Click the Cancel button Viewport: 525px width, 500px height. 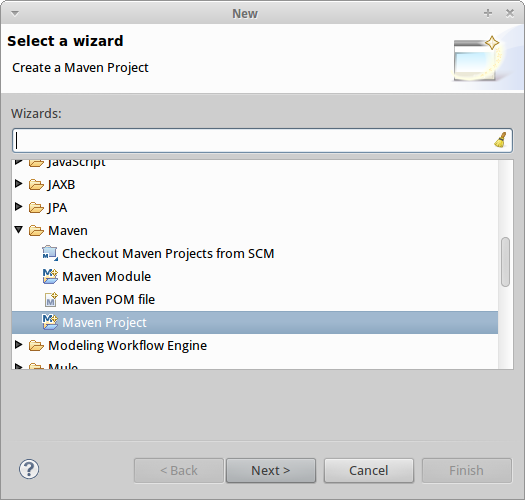click(x=369, y=471)
